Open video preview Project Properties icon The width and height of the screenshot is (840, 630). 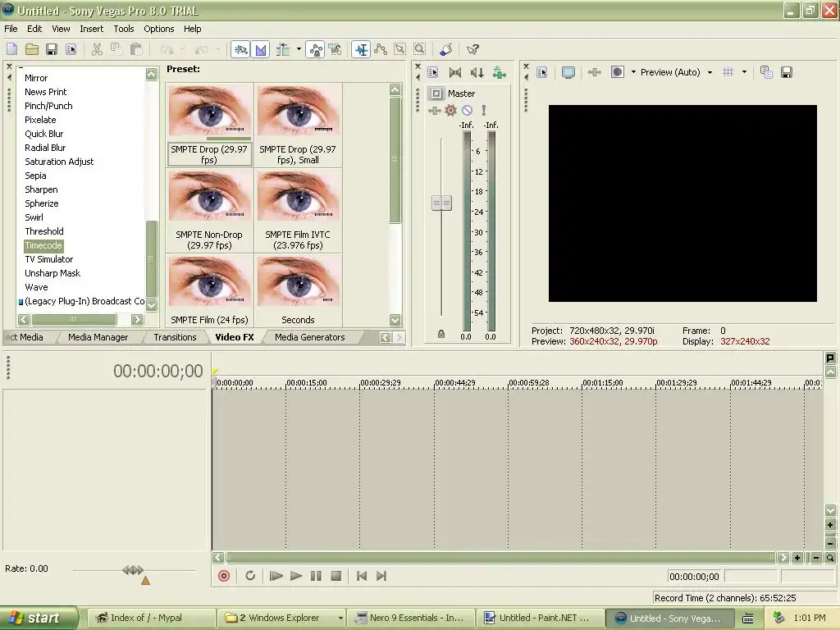542,72
